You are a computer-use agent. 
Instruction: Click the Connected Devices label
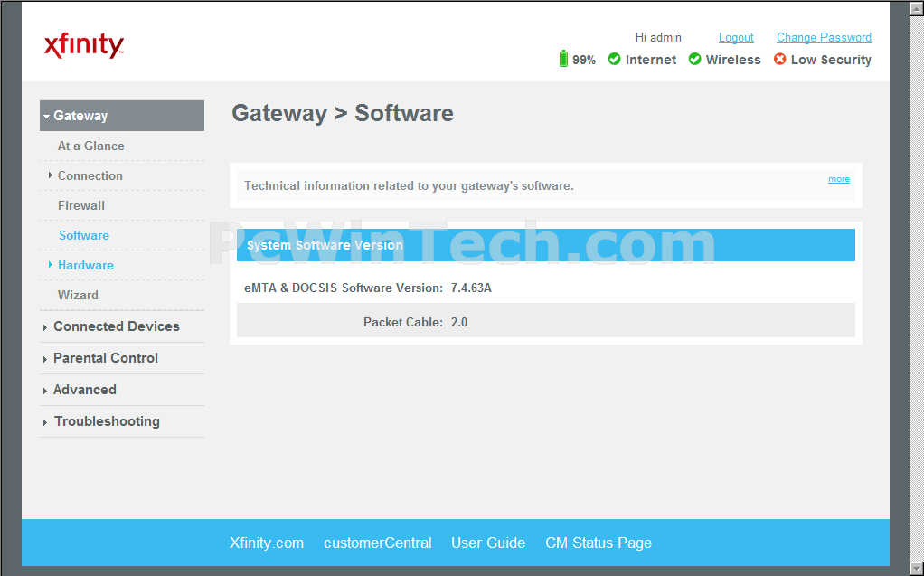coord(116,326)
